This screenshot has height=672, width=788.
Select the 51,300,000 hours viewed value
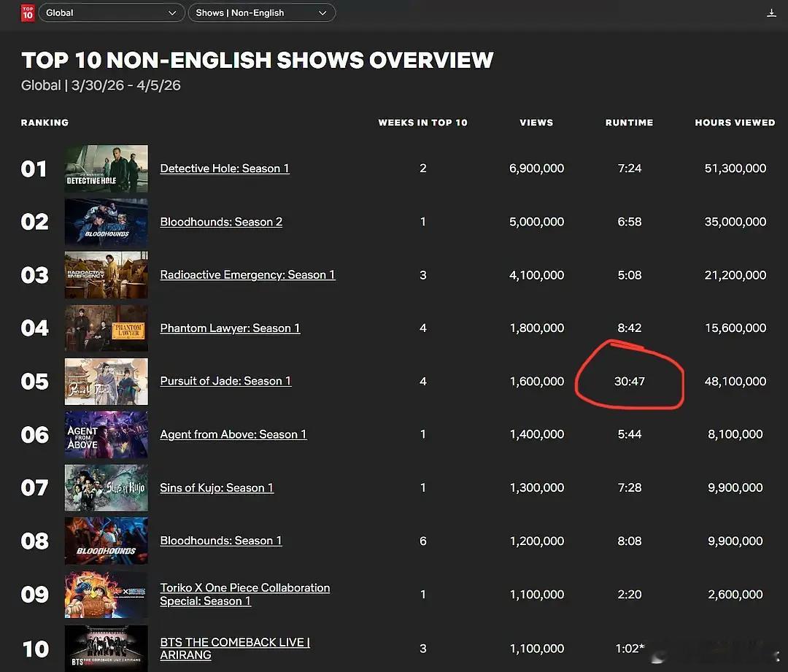[x=735, y=169]
